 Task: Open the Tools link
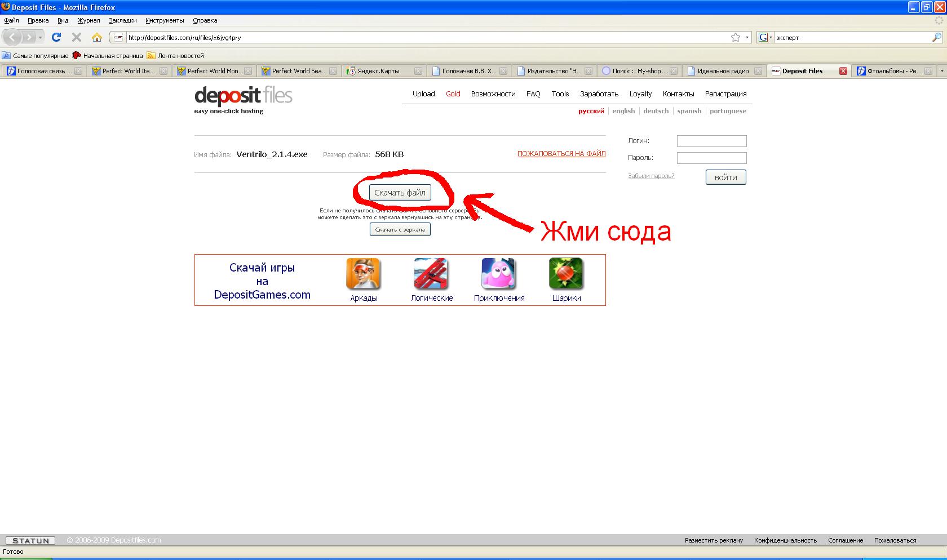tap(560, 94)
